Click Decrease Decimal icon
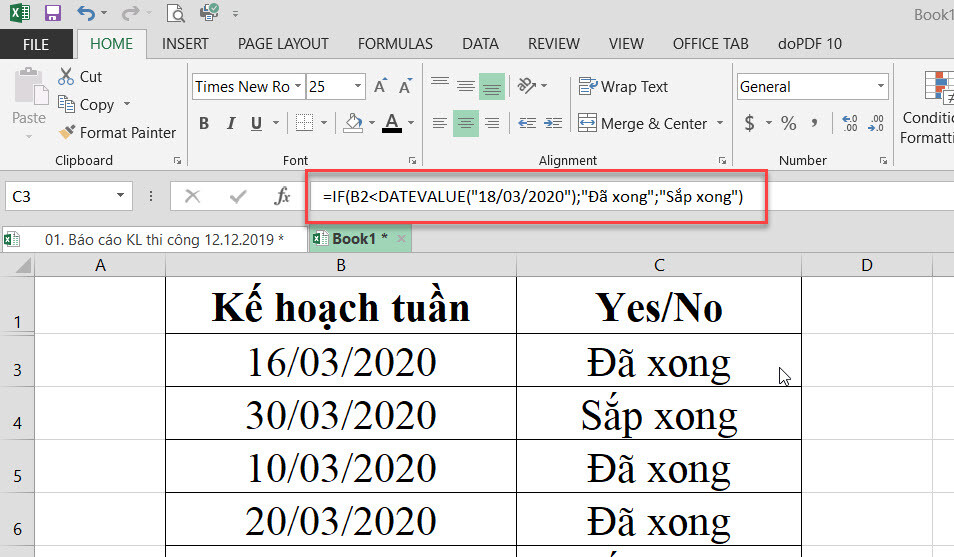This screenshot has width=954, height=557. (x=876, y=123)
